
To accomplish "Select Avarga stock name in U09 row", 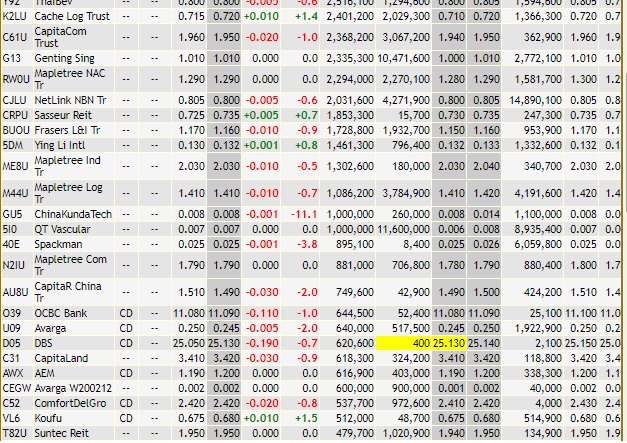I will click(50, 329).
